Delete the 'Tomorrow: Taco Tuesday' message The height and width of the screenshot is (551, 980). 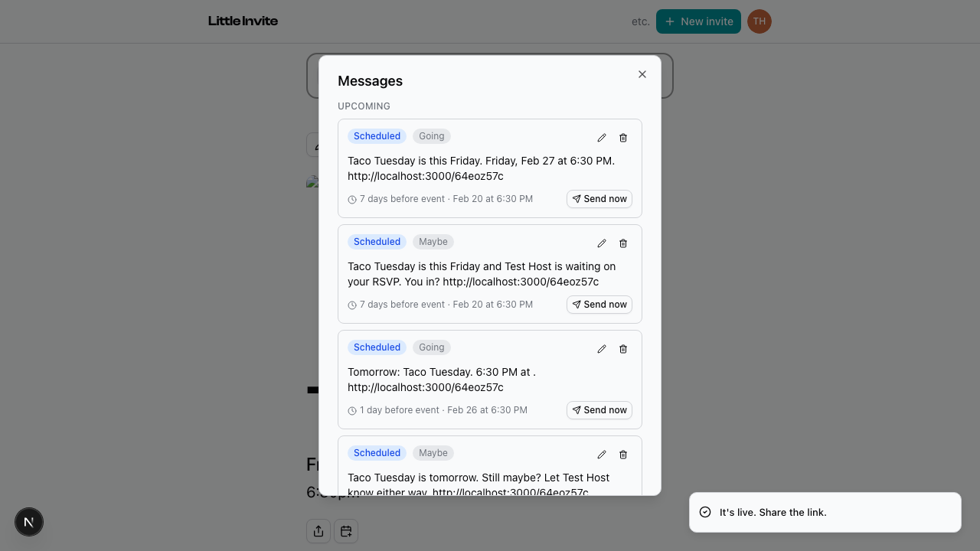click(623, 349)
